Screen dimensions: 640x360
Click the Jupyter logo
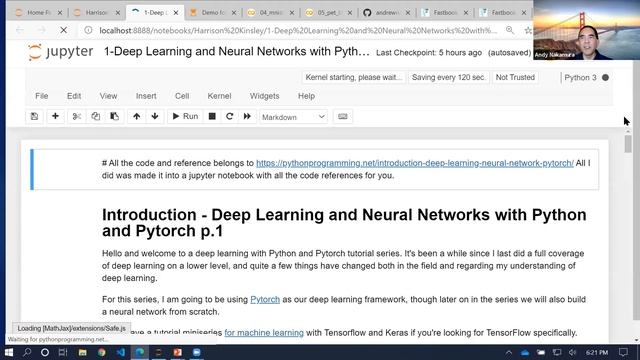point(60,52)
